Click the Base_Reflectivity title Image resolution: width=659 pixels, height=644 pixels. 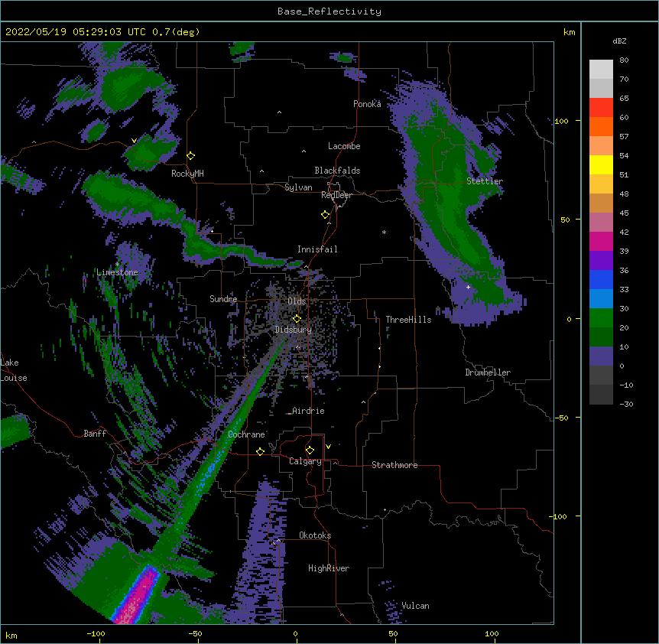click(329, 11)
